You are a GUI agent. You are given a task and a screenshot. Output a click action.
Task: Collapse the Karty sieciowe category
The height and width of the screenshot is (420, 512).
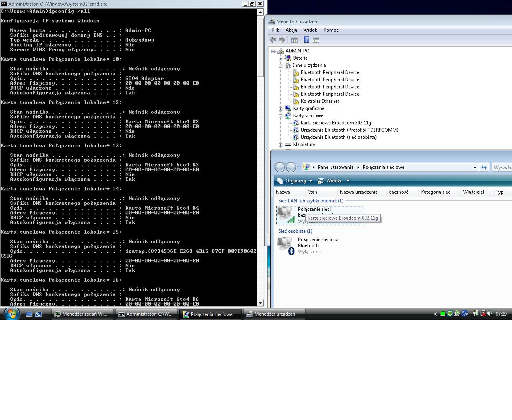pos(281,116)
